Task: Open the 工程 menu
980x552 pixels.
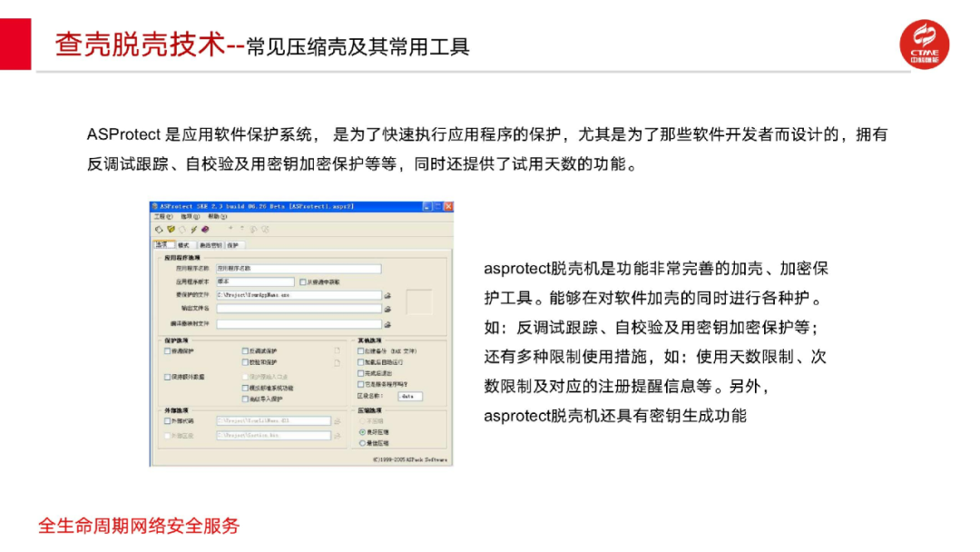Action: (x=163, y=217)
